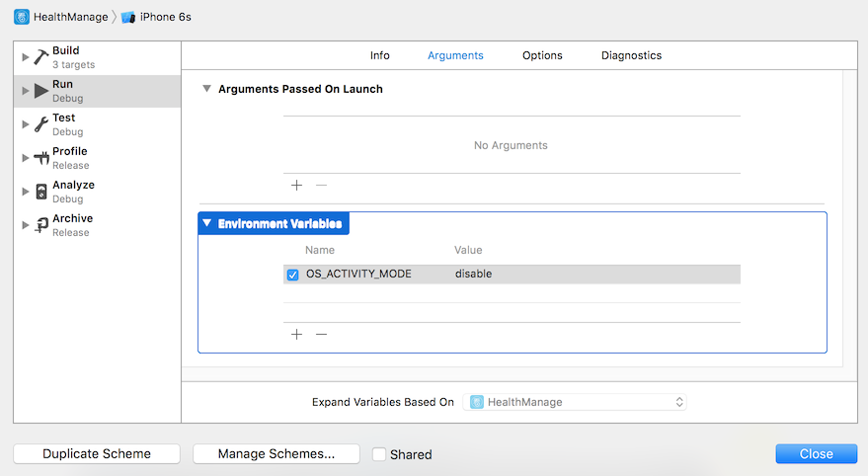Screen dimensions: 868x476
Task: Select the Analyze Debug action row
Action: (x=98, y=192)
